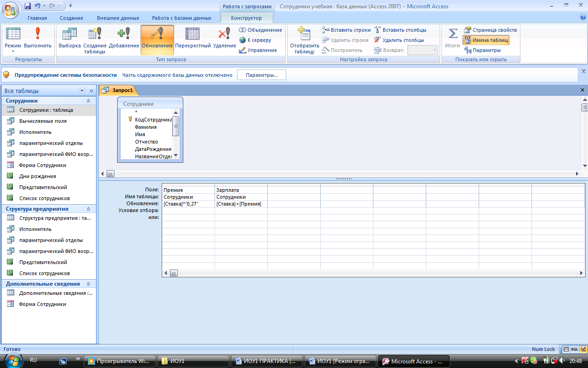Screen dimensions: 588x368
Task: Select the Запрос1 document tab
Action: click(x=119, y=91)
